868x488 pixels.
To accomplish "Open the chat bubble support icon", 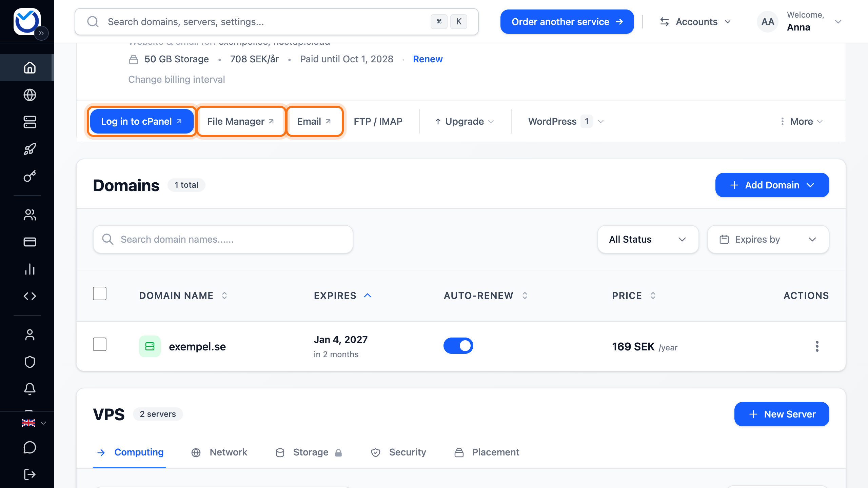I will coord(30,447).
